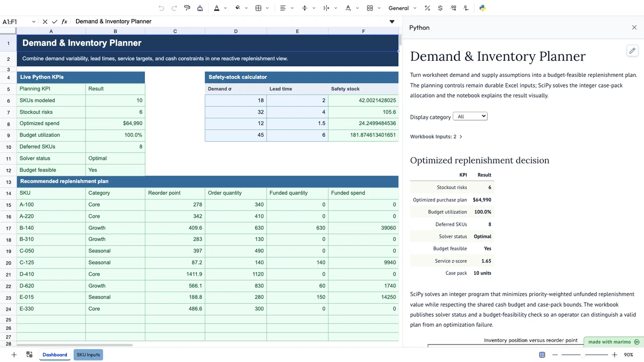Screen dimensions: 644x362
Task: Open fill color dropdown arrow
Action: (x=246, y=8)
